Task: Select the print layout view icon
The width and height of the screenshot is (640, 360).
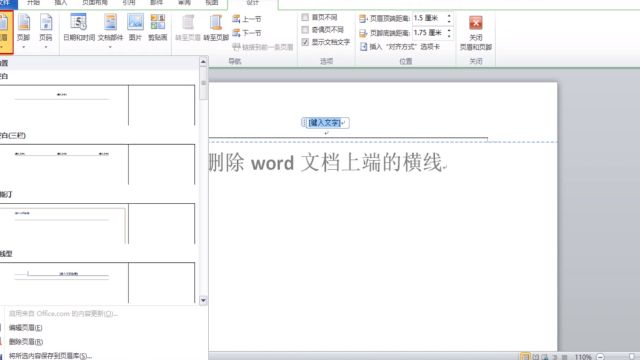Action: pos(525,357)
